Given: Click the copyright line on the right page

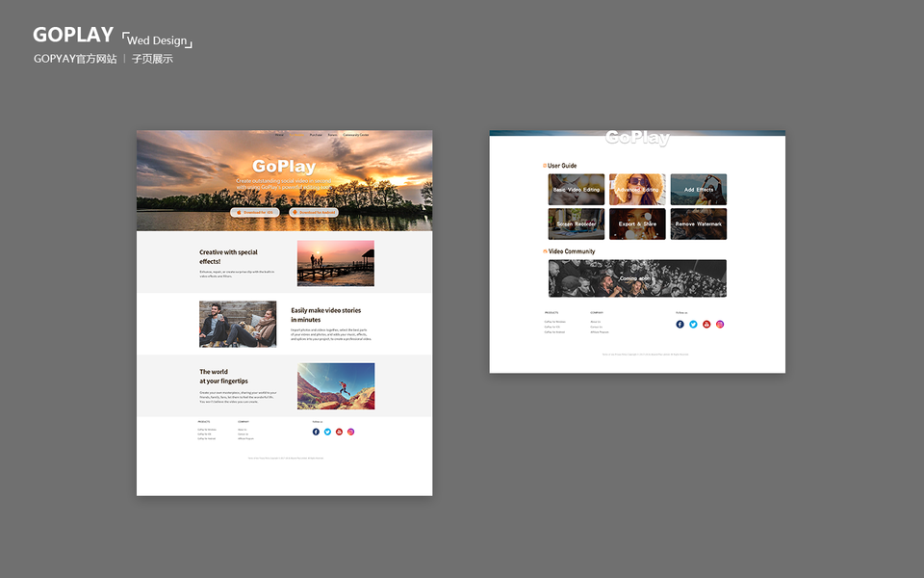Looking at the screenshot, I should click(x=645, y=355).
